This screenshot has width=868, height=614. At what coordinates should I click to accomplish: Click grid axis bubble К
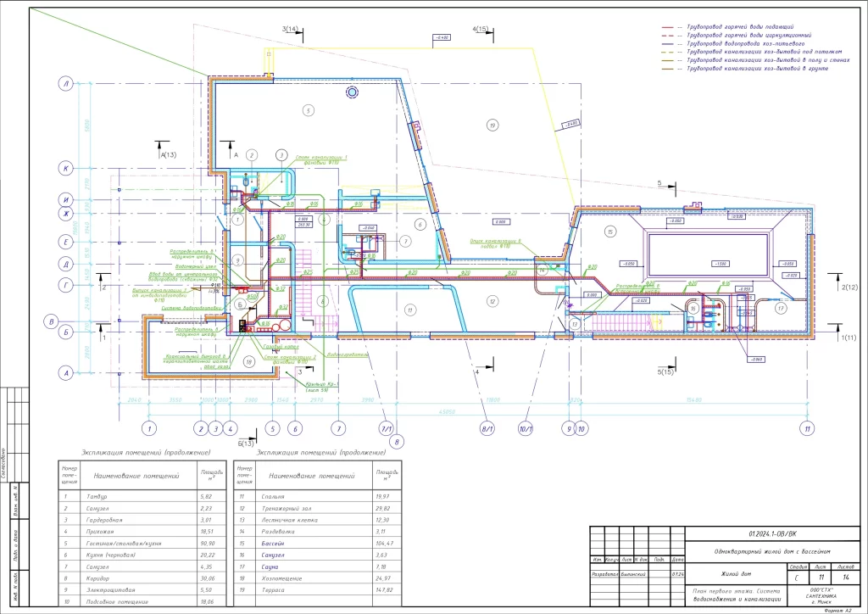click(65, 168)
